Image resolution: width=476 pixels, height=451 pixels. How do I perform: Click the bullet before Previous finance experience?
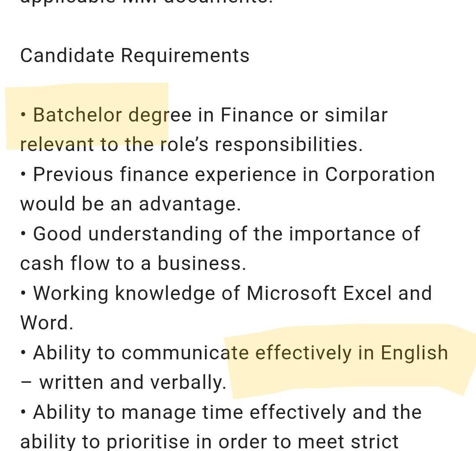[x=23, y=174]
